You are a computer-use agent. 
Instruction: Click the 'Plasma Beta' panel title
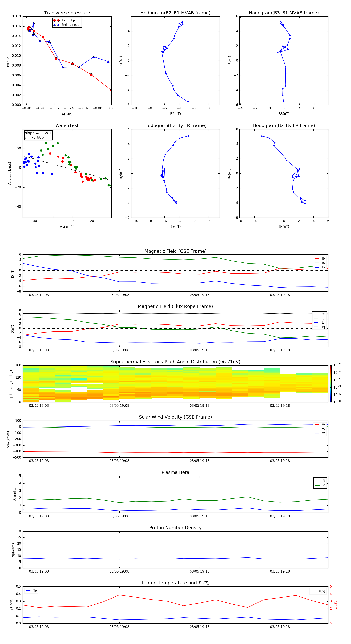pyautogui.click(x=175, y=472)
